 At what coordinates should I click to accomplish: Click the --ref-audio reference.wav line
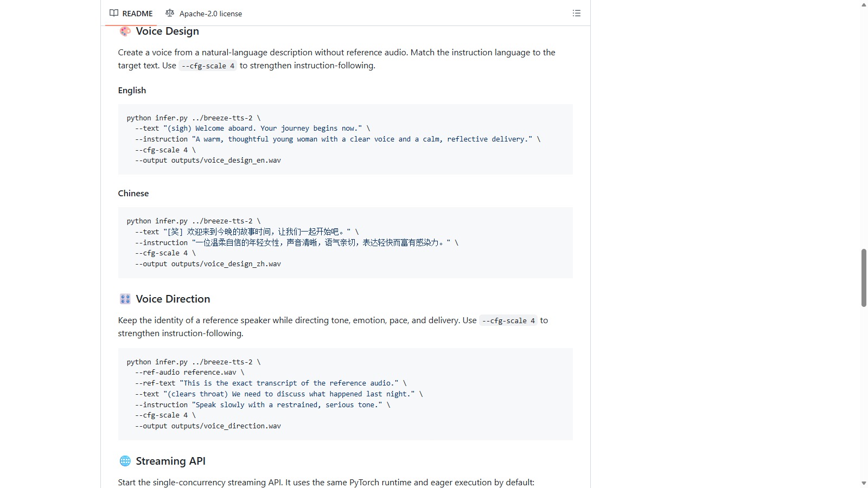[x=189, y=373]
